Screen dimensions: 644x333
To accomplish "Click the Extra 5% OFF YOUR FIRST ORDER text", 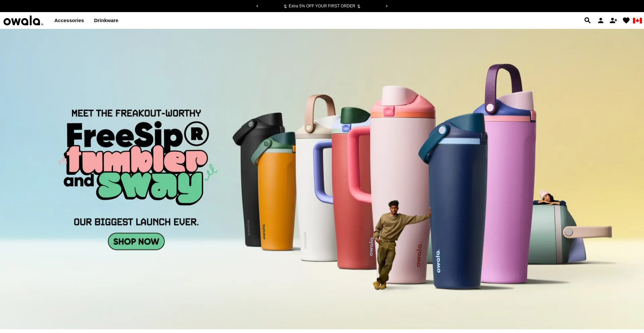I will tap(322, 6).
